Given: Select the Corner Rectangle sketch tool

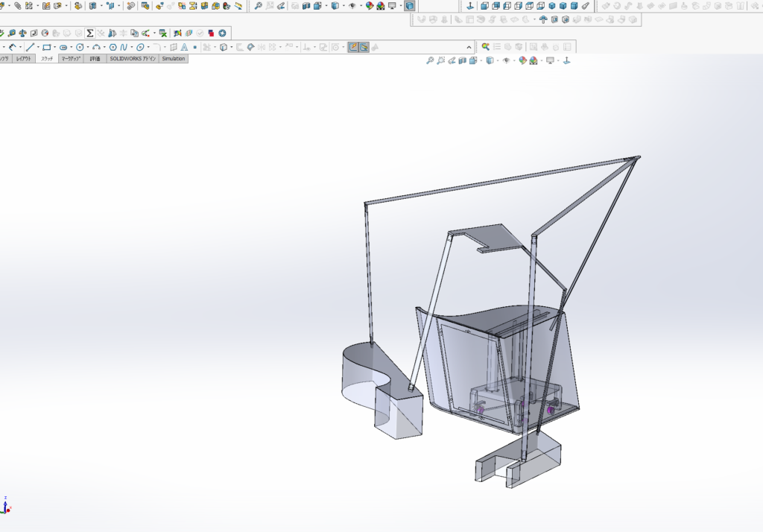Looking at the screenshot, I should coord(46,47).
